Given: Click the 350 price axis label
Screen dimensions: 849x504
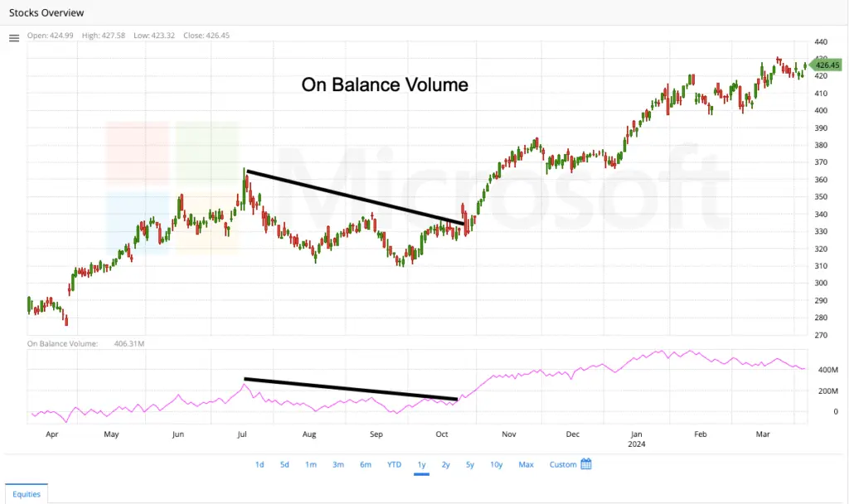Looking at the screenshot, I should (821, 196).
